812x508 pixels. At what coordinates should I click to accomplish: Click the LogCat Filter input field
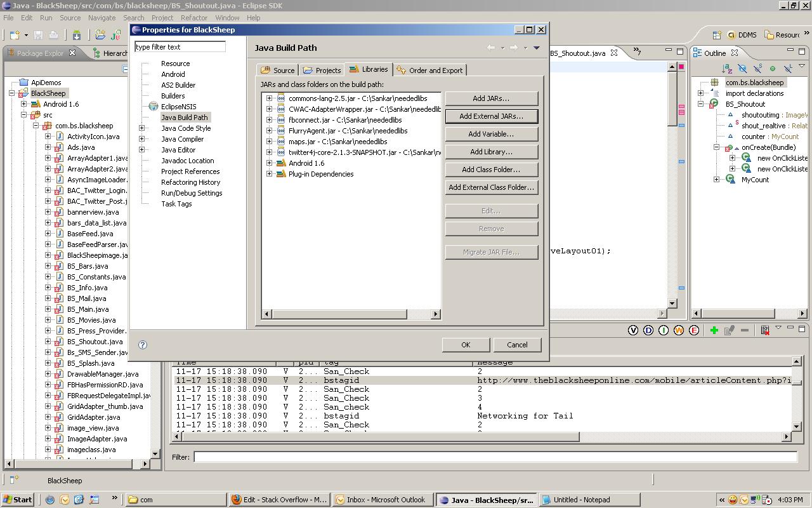pos(495,457)
